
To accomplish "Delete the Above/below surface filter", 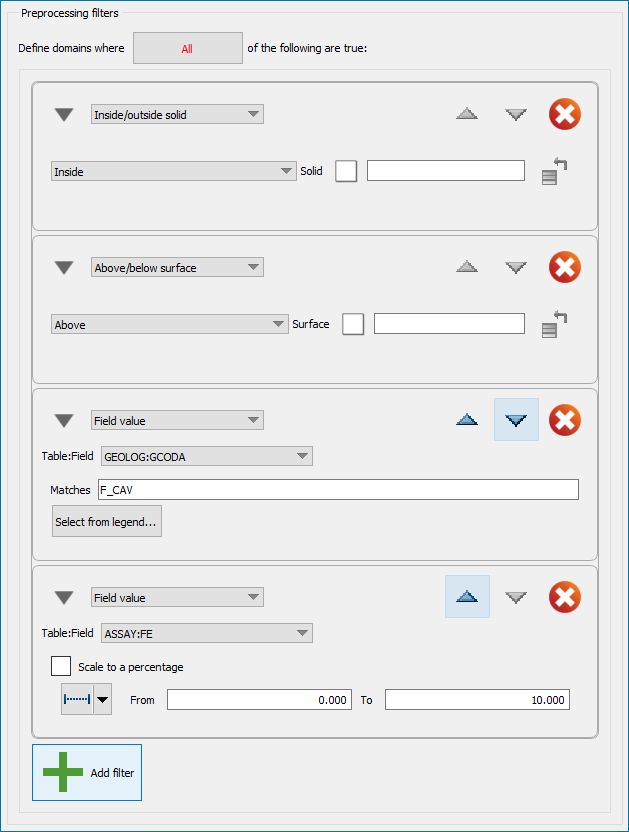I will (565, 268).
